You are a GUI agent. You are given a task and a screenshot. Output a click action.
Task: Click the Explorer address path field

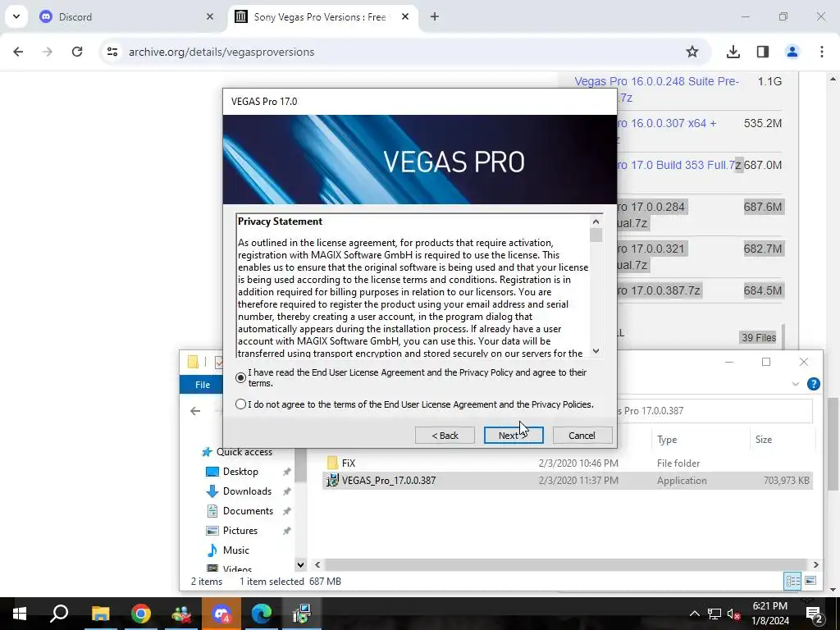[714, 411]
